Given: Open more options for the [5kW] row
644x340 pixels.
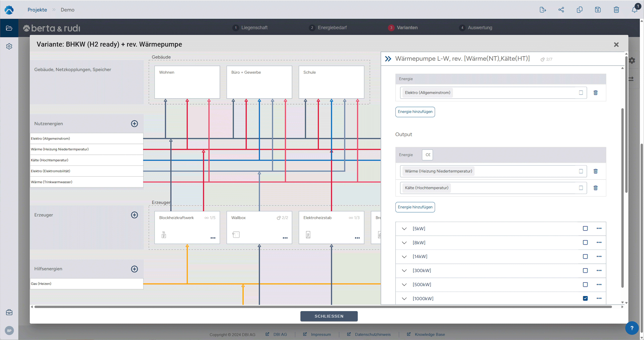Looking at the screenshot, I should (x=599, y=228).
